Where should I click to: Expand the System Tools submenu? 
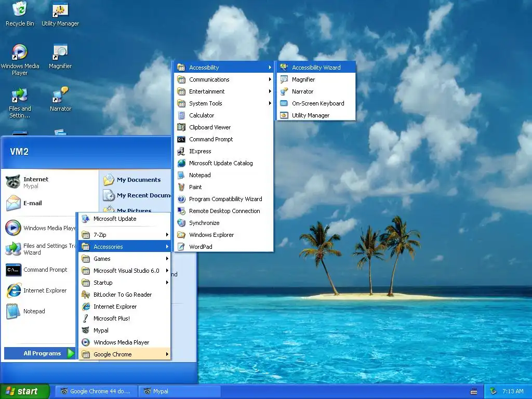[223, 103]
